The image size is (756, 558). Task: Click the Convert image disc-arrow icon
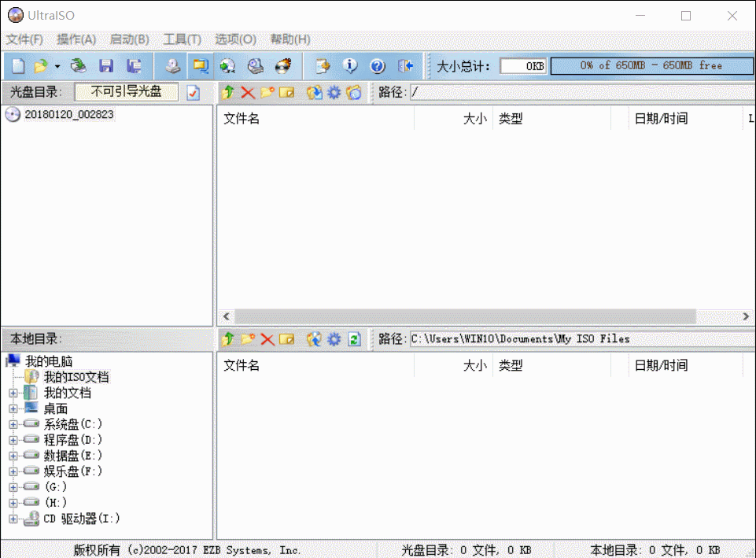pos(227,66)
